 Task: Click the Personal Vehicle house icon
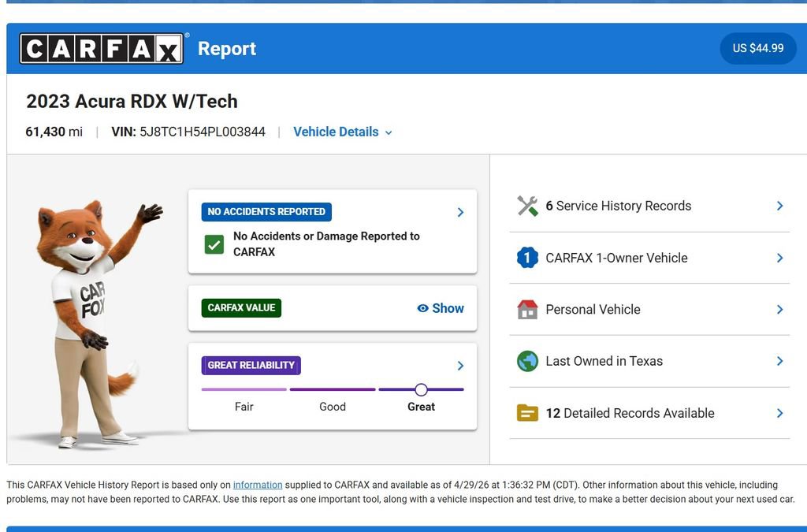pyautogui.click(x=527, y=309)
